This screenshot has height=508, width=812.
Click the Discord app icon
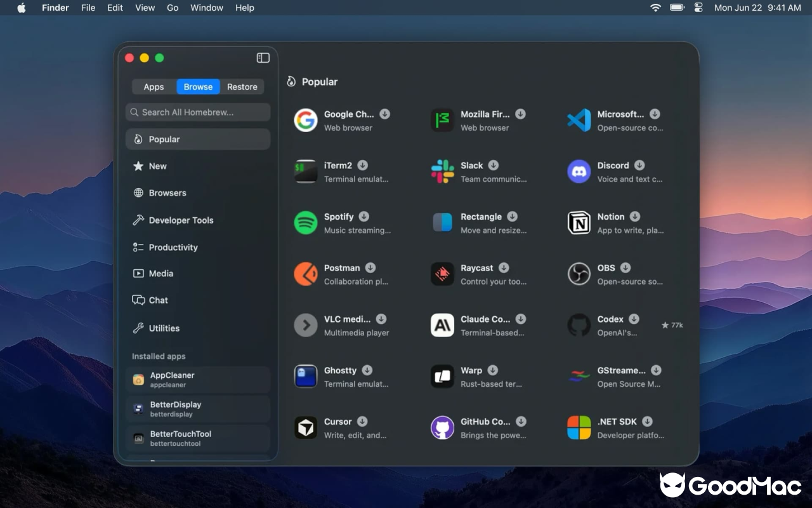point(579,171)
